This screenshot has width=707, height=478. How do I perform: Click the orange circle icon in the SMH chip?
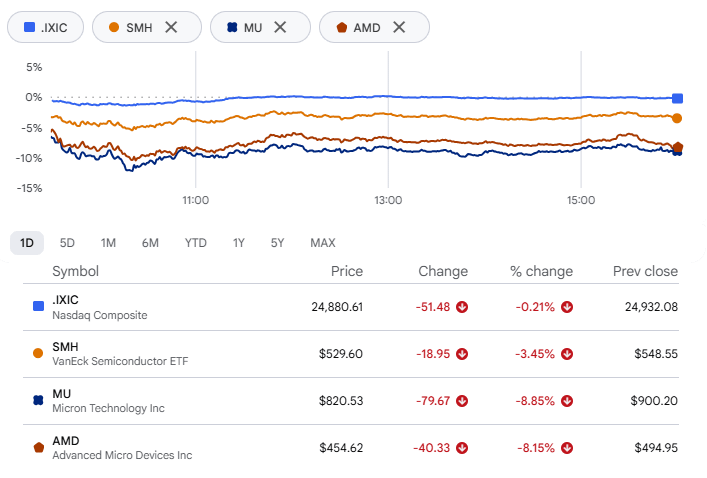(x=114, y=28)
